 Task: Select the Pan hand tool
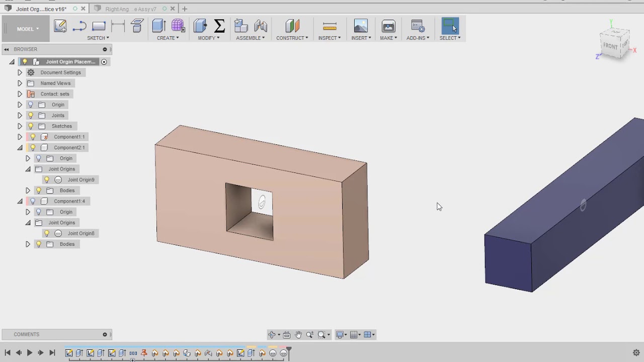[298, 335]
